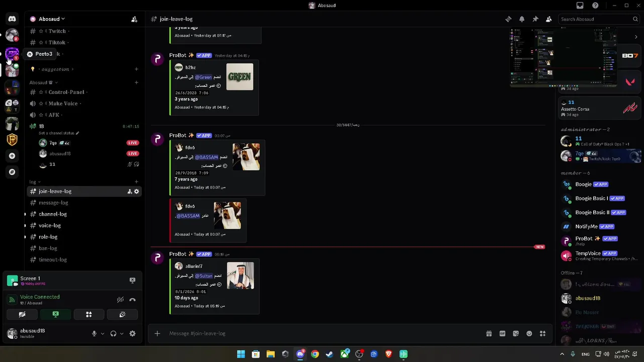Open the Inbox icon in title bar
Viewport: 644px width, 362px height.
pos(580,6)
